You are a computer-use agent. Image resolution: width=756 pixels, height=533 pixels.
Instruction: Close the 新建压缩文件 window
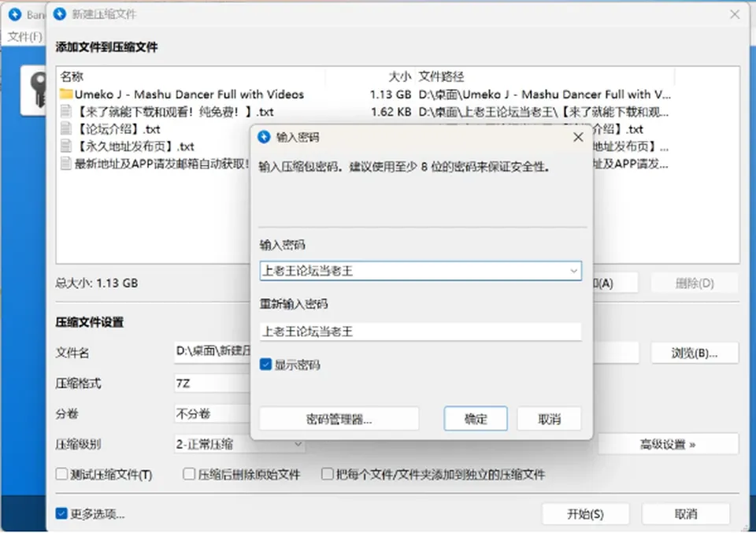(734, 14)
